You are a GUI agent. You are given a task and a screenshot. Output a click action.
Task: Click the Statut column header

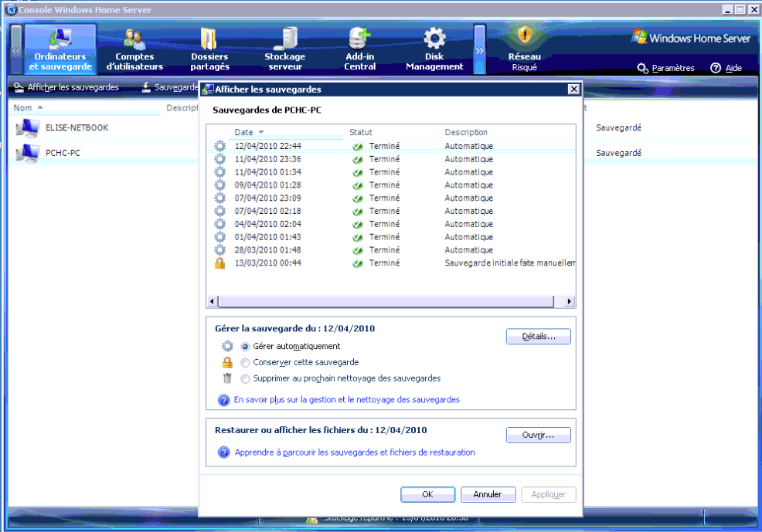click(361, 132)
